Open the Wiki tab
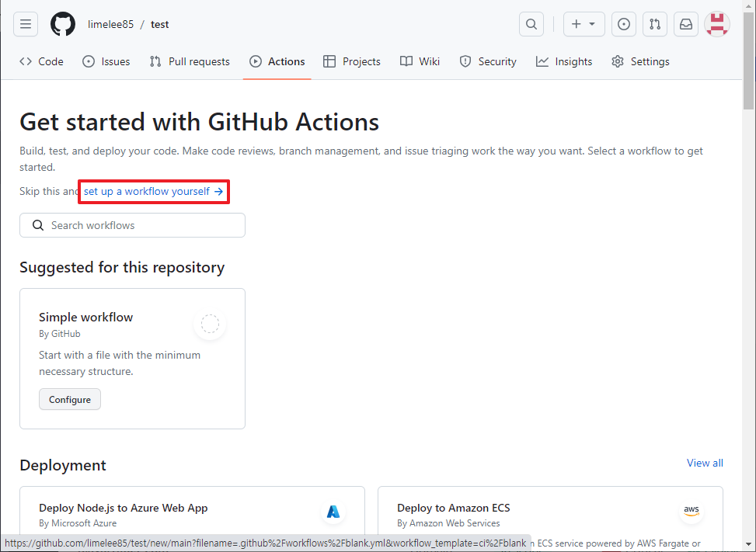The width and height of the screenshot is (756, 552). tap(420, 61)
